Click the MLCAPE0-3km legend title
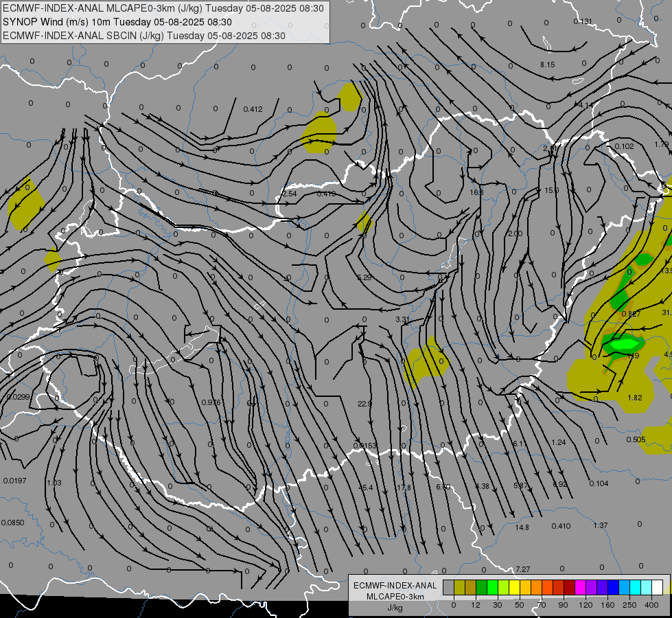This screenshot has width=672, height=618. [x=395, y=597]
